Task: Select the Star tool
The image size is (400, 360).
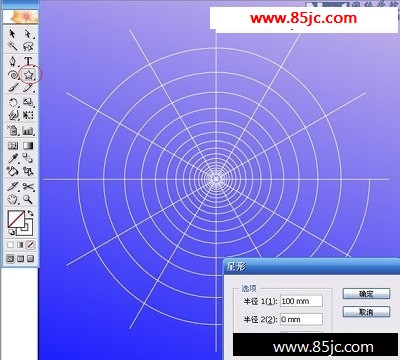Action: [x=29, y=75]
